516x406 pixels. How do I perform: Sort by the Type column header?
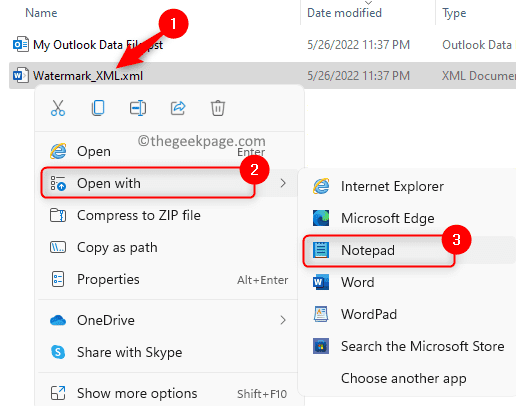(454, 13)
